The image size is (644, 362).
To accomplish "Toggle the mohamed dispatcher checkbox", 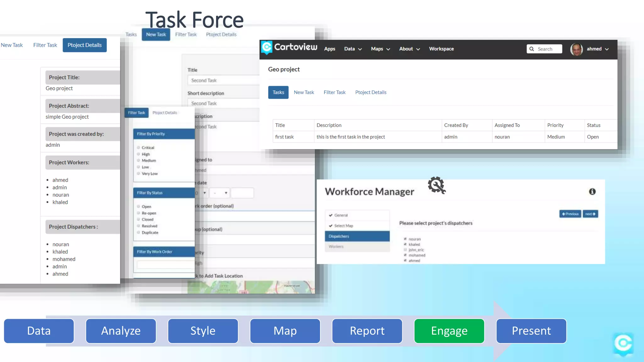I will [x=405, y=255].
